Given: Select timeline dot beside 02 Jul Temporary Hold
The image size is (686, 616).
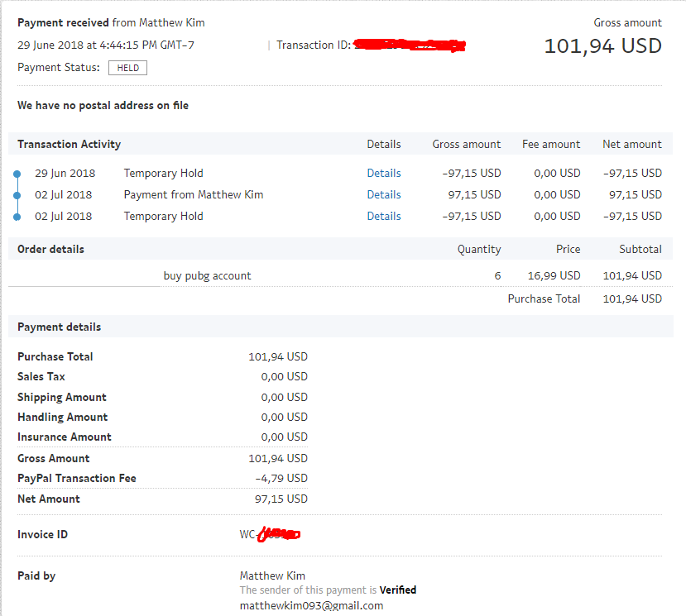Looking at the screenshot, I should pos(17,217).
